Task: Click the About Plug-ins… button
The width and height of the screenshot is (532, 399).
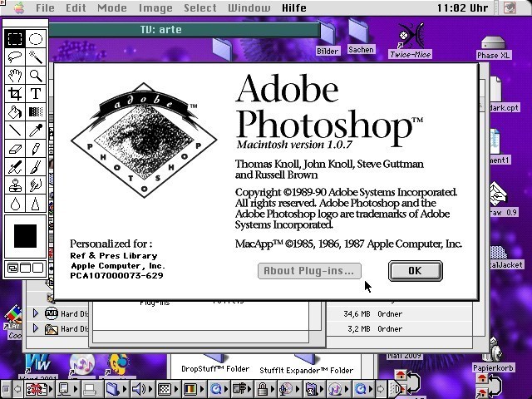Action: click(309, 271)
